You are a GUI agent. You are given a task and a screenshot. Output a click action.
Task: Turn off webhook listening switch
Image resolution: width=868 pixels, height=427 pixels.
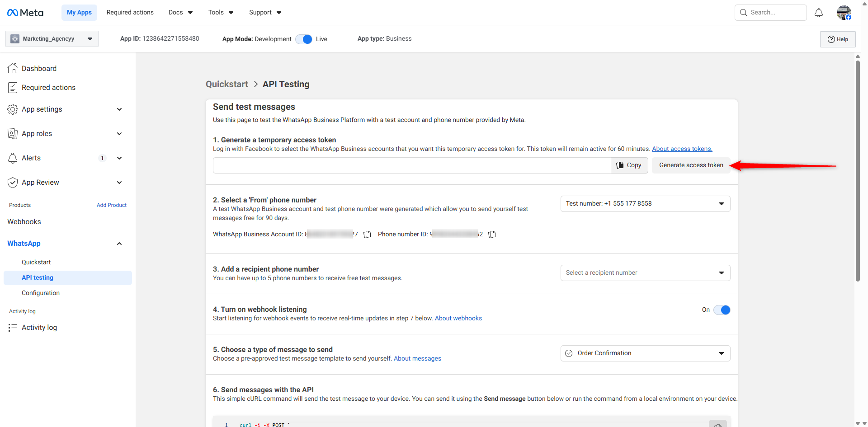722,310
